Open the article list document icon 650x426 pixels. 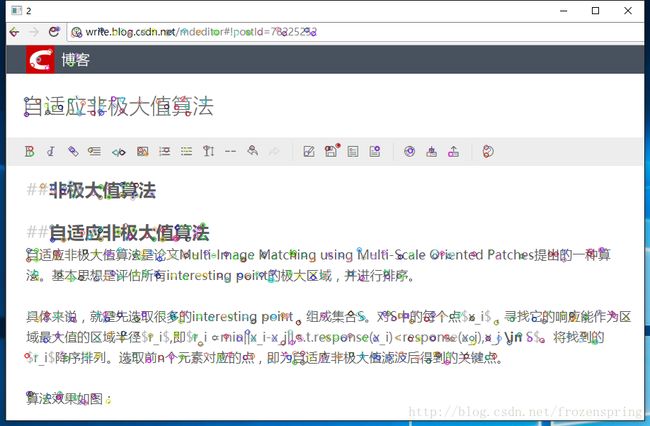tap(353, 151)
